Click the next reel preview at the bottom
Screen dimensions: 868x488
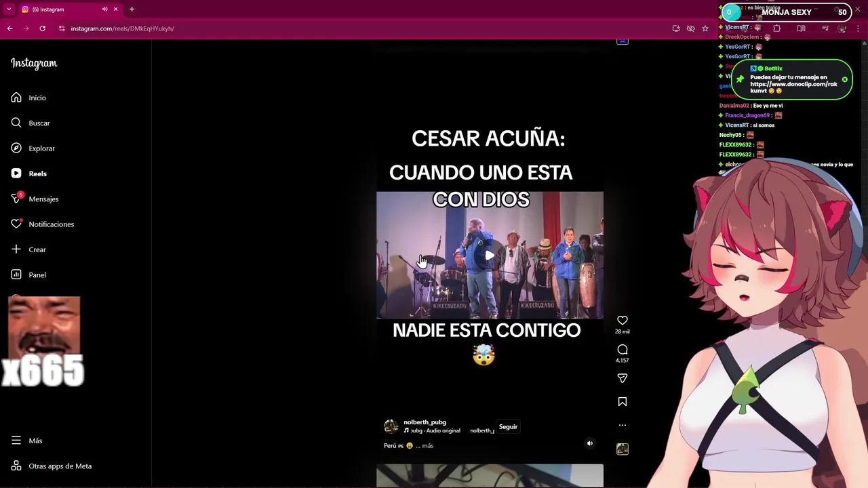pyautogui.click(x=490, y=476)
